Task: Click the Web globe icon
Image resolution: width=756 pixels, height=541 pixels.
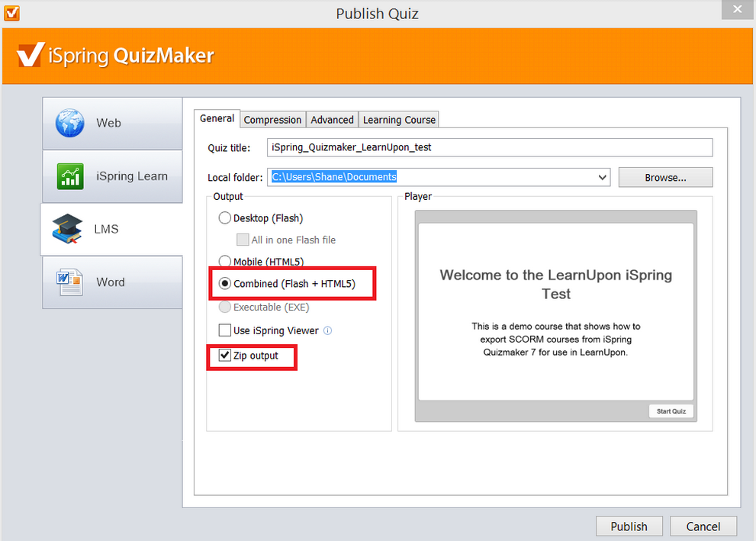Action: 69,123
